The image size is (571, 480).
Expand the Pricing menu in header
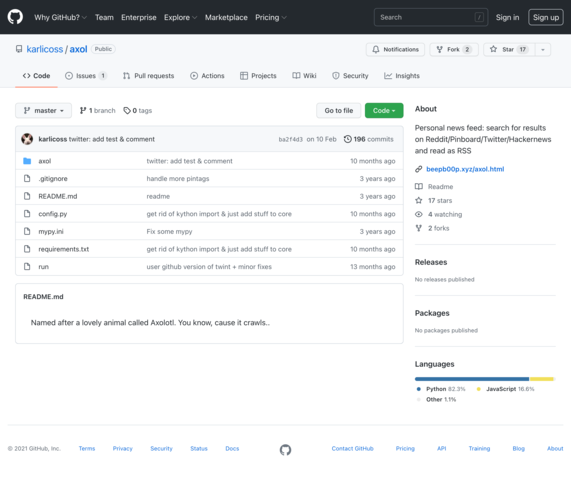point(271,17)
